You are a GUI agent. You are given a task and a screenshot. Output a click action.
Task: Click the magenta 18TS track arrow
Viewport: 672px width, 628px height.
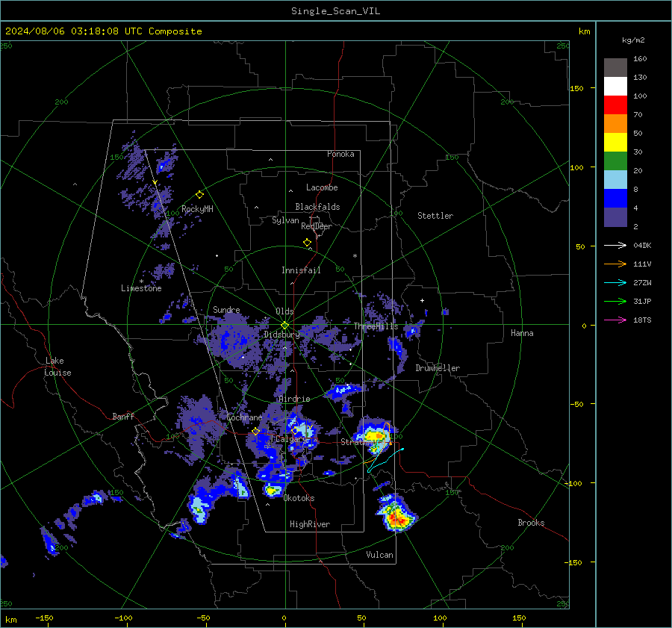(x=615, y=320)
